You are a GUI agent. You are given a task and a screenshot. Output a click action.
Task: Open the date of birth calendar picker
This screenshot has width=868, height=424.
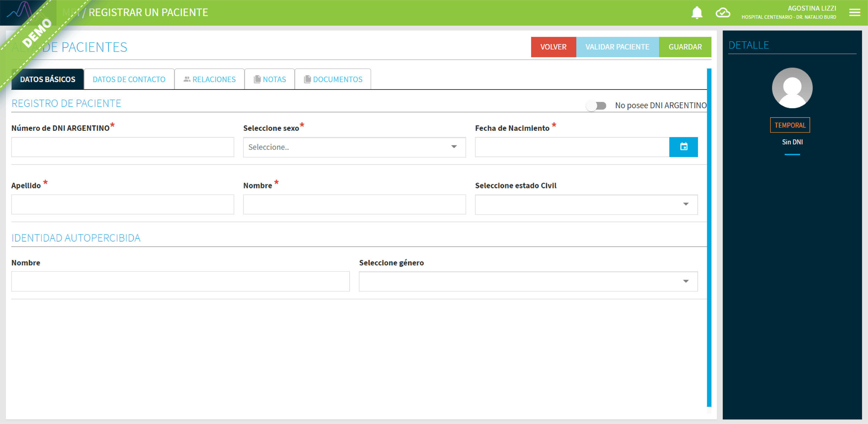pyautogui.click(x=683, y=147)
